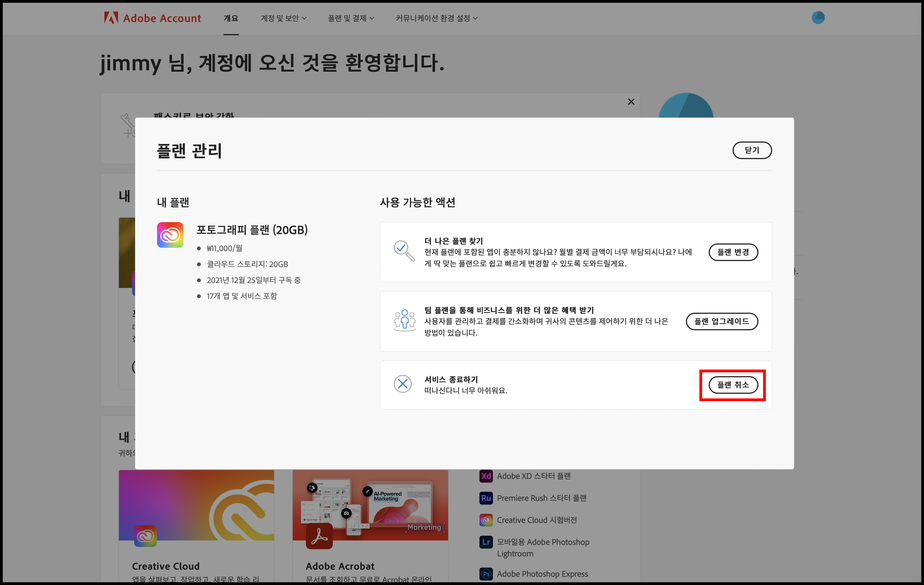
Task: Click the Lr icon for Lightroom mobile
Action: click(x=486, y=542)
